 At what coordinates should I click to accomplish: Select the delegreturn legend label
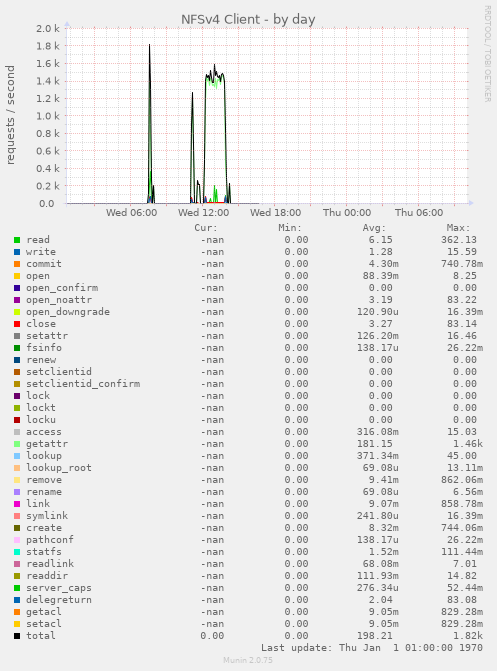click(59, 600)
